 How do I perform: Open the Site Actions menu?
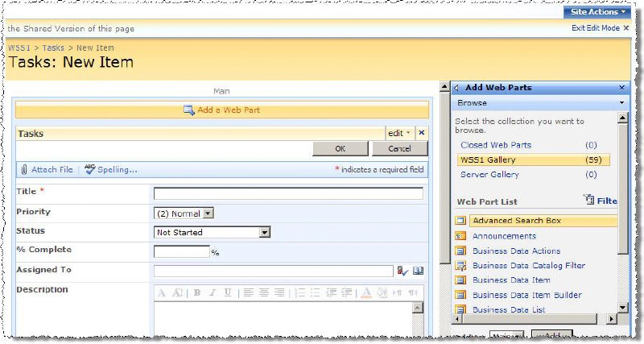(597, 12)
